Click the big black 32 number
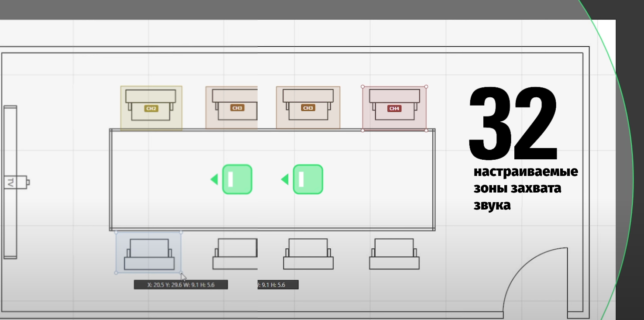Screen dimensions: 644x320 click(x=513, y=124)
